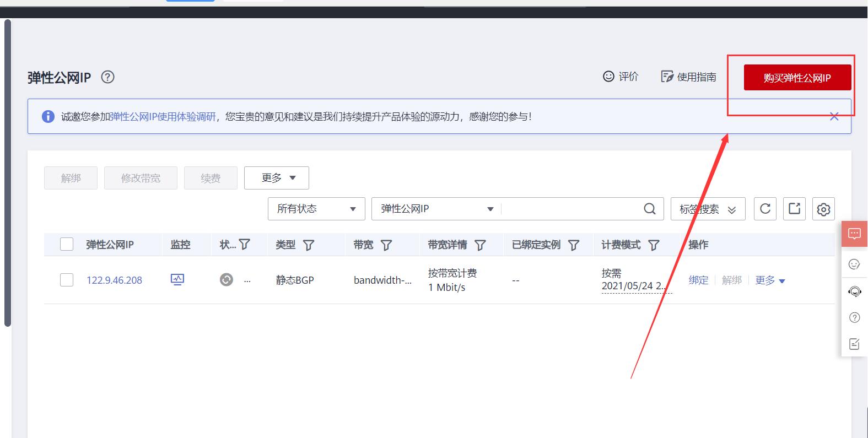Filter by 类型 column funnel icon
The height and width of the screenshot is (438, 868).
(x=309, y=245)
